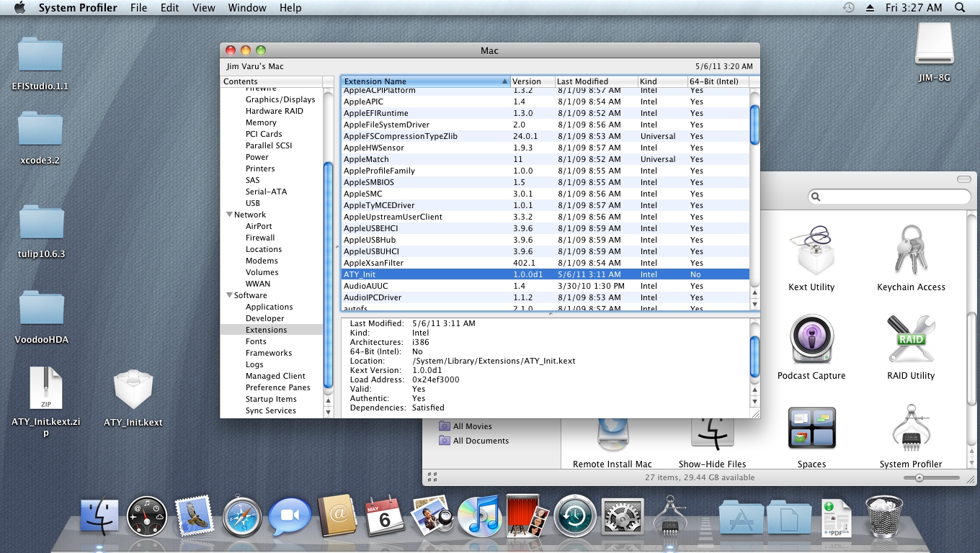Open iChat from the Dock
The height and width of the screenshot is (553, 980).
[289, 517]
